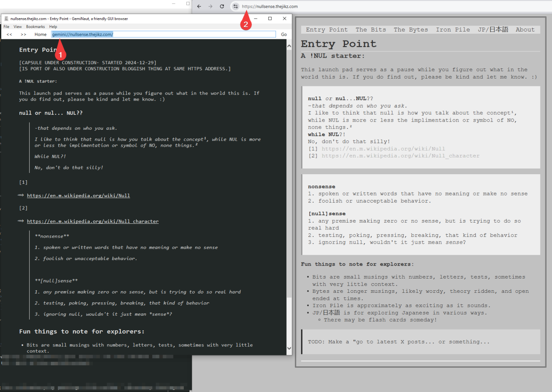The height and width of the screenshot is (392, 552).
Task: Switch to the Iron Pile nav link
Action: [453, 30]
